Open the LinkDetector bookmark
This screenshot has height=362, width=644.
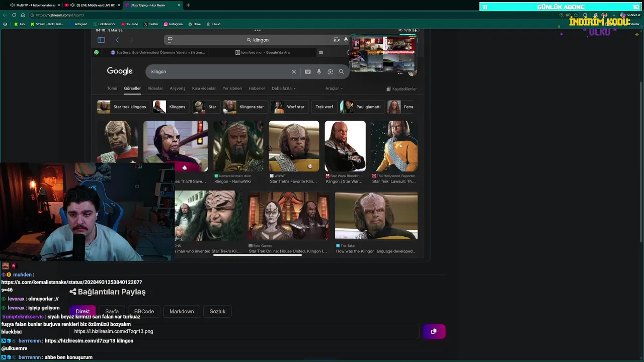coord(104,24)
